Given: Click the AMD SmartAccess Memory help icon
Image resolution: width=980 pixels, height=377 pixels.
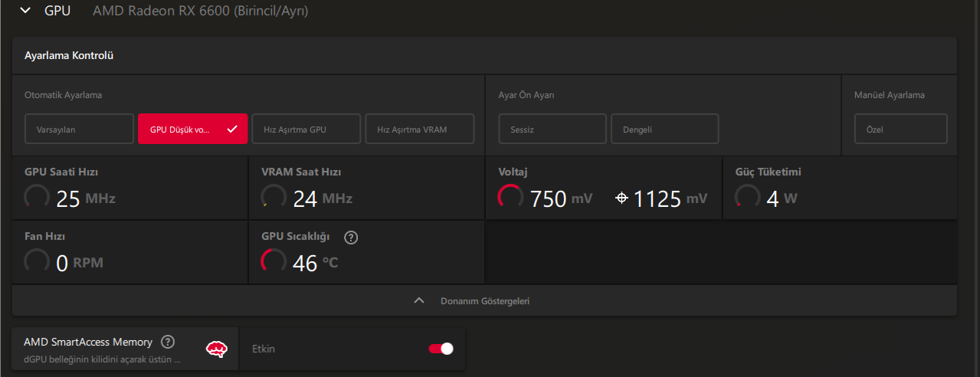Looking at the screenshot, I should [168, 342].
